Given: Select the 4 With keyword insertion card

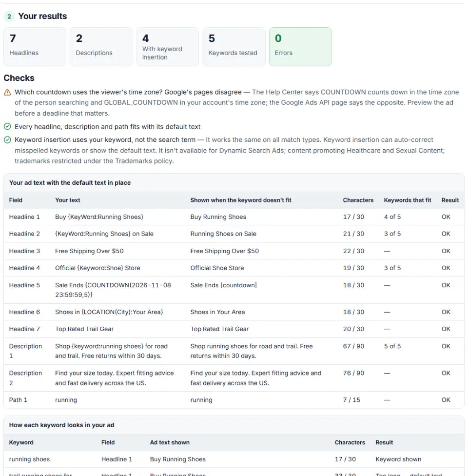Looking at the screenshot, I should point(168,47).
